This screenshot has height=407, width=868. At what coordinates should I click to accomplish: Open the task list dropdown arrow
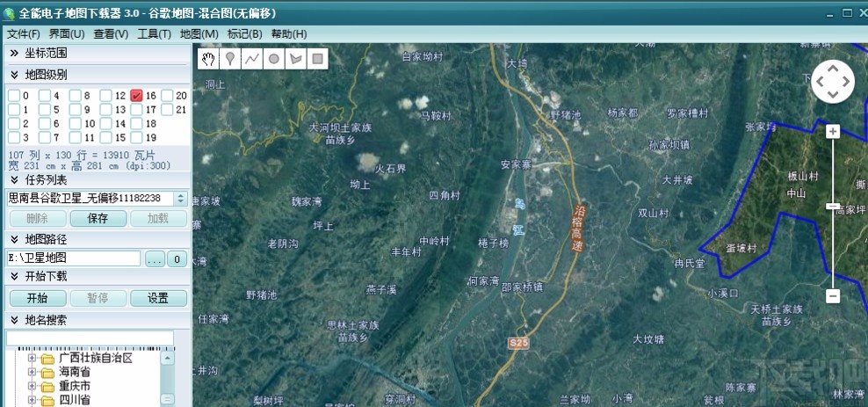click(x=180, y=199)
